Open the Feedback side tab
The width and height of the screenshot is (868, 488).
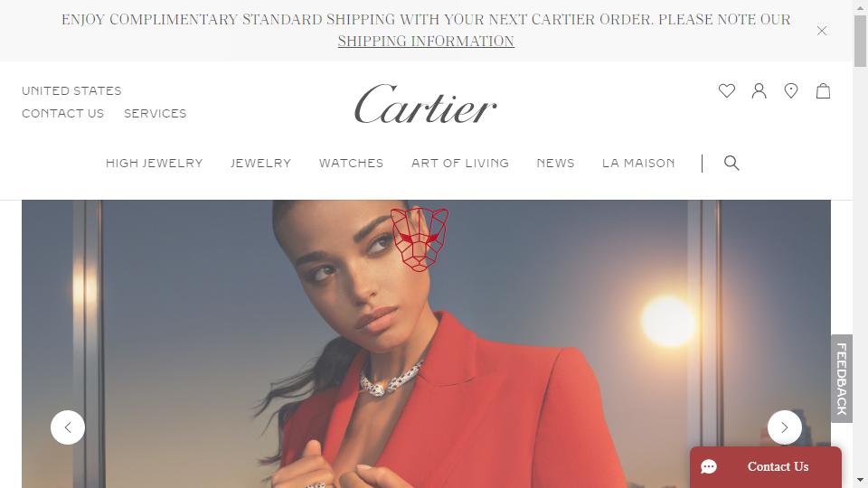[x=842, y=379]
